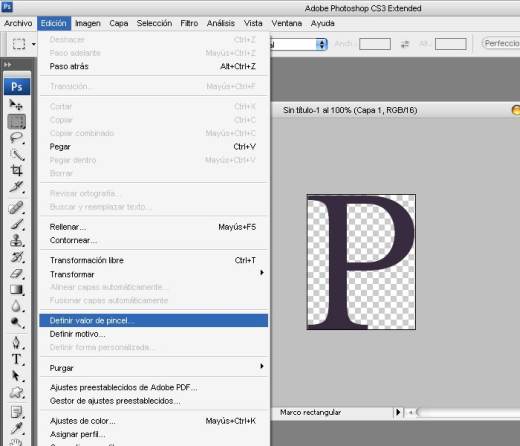The image size is (520, 446).
Task: Select the Pen tool
Action: [x=17, y=343]
